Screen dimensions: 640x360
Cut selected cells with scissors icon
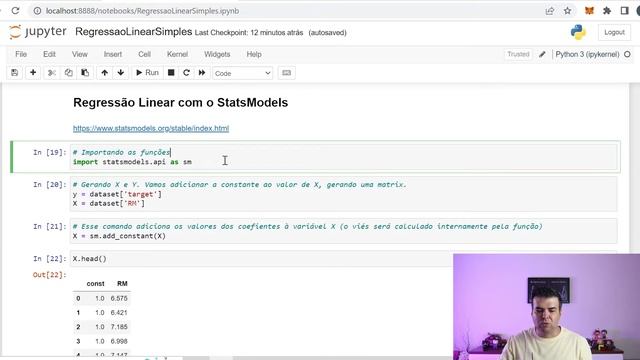pos(51,73)
